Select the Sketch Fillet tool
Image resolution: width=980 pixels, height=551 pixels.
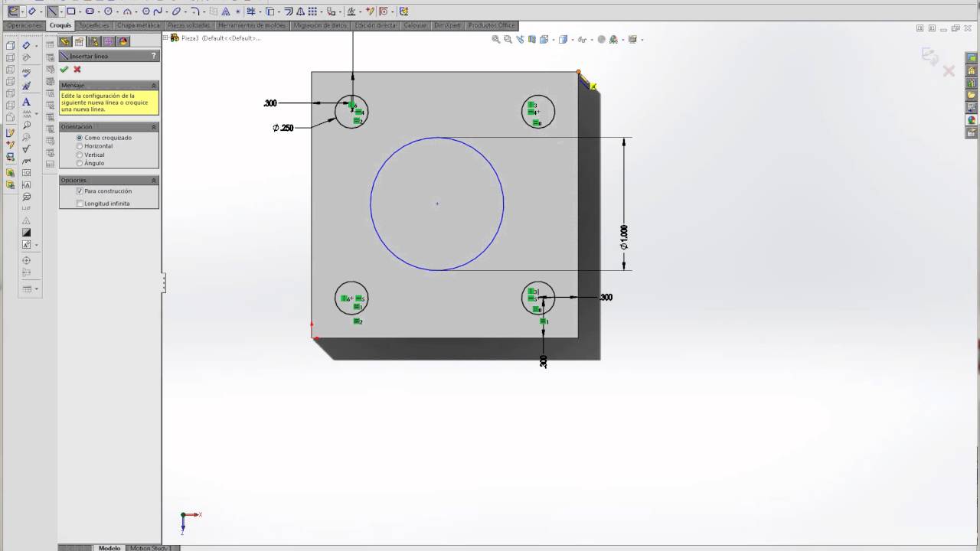[x=195, y=11]
